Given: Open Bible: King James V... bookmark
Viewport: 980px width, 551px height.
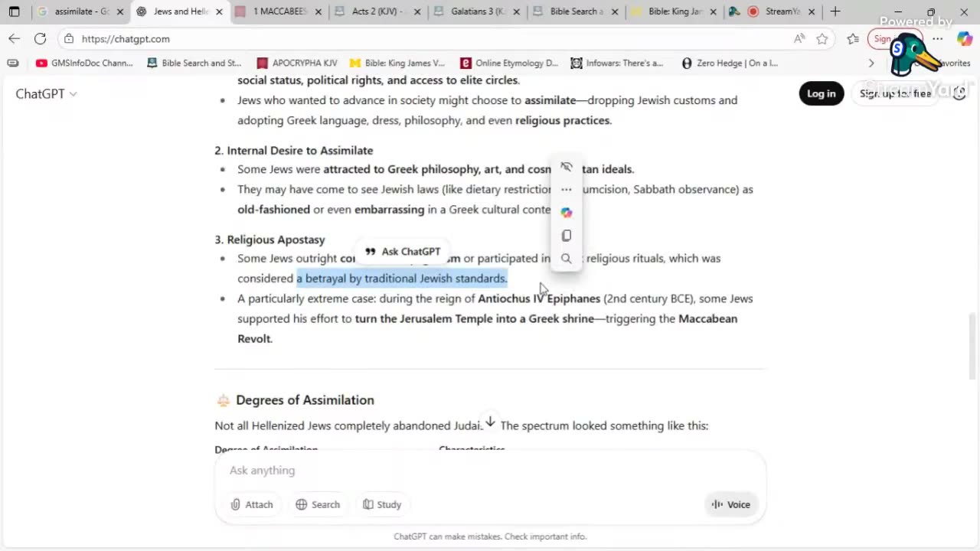Looking at the screenshot, I should [397, 64].
